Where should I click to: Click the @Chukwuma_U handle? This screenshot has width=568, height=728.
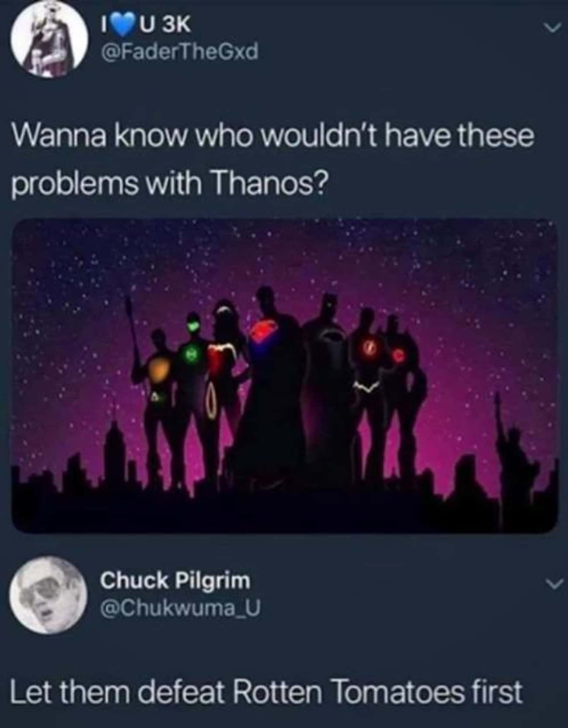pyautogui.click(x=180, y=608)
